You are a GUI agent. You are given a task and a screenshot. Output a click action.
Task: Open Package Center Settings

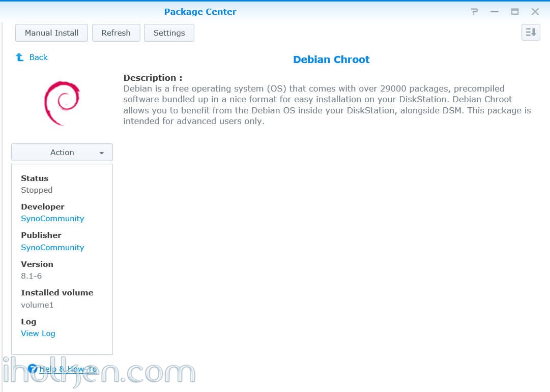(169, 33)
